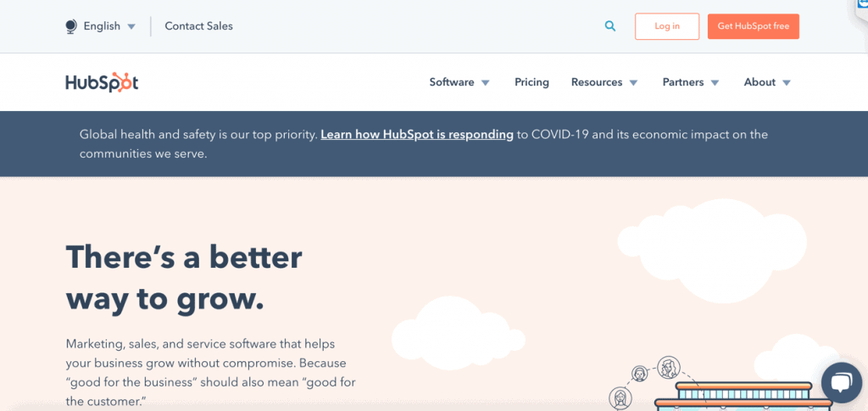The height and width of the screenshot is (411, 868).
Task: Expand the Partners dropdown arrow
Action: 715,83
